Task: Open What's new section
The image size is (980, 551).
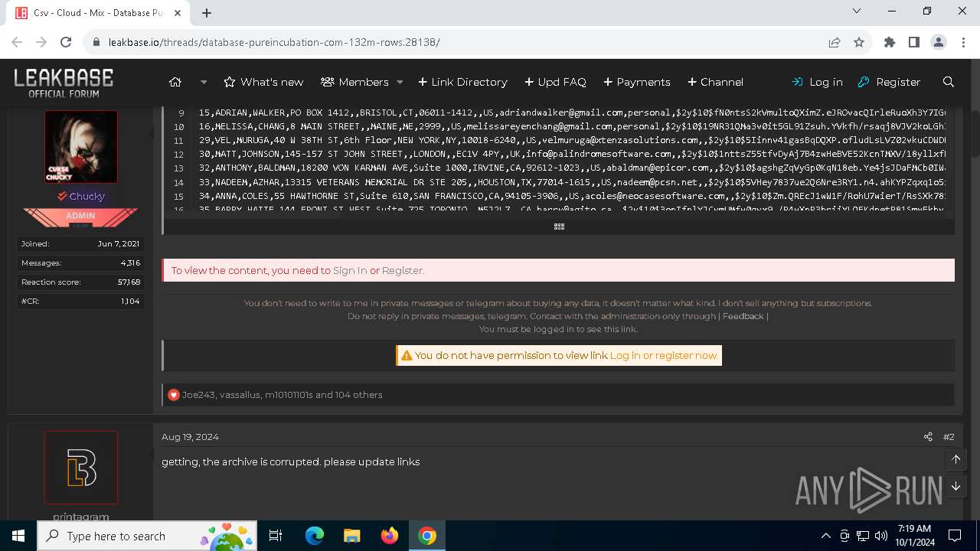Action: click(x=263, y=82)
